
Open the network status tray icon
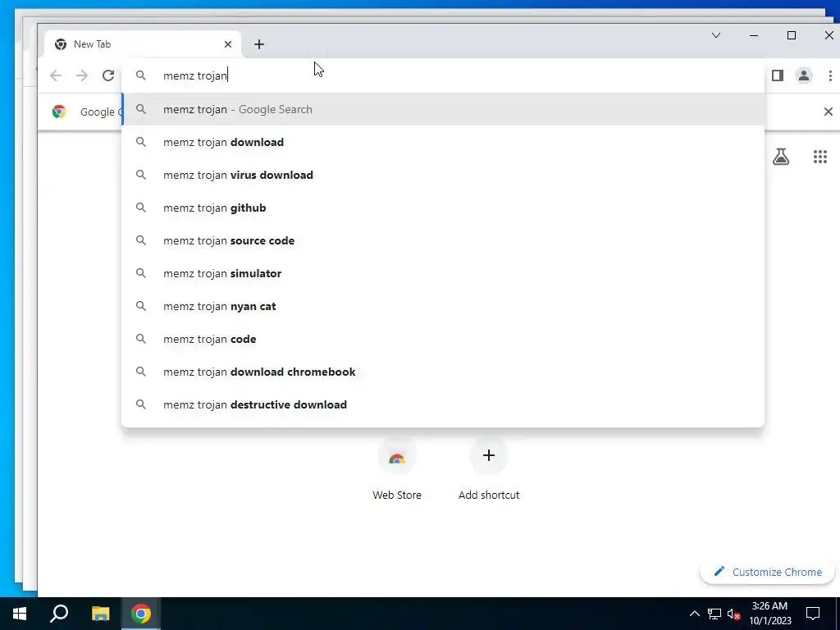[714, 614]
